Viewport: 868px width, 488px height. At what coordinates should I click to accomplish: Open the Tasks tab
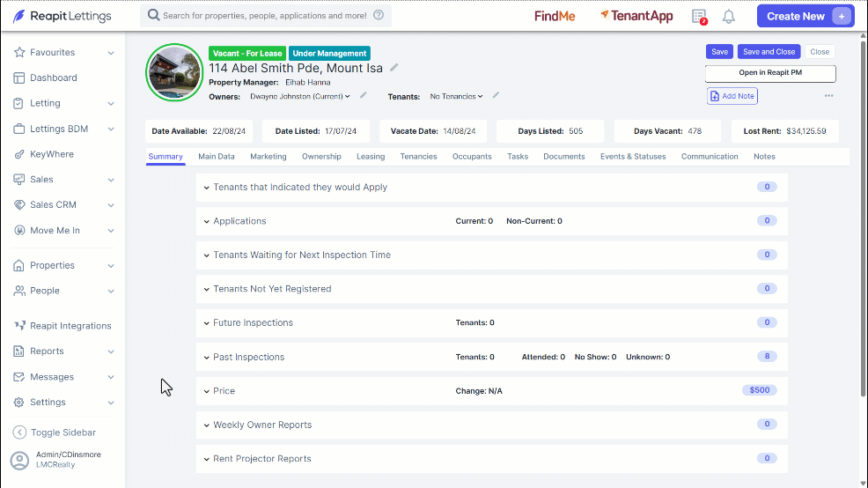518,157
